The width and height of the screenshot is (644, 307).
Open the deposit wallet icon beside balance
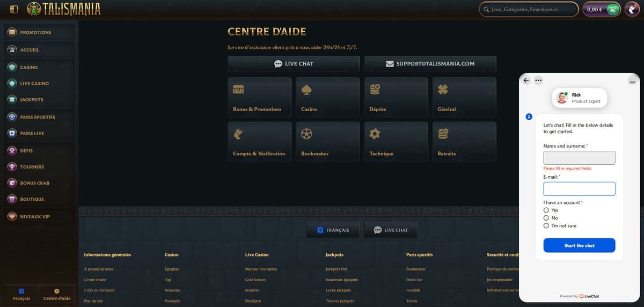613,9
